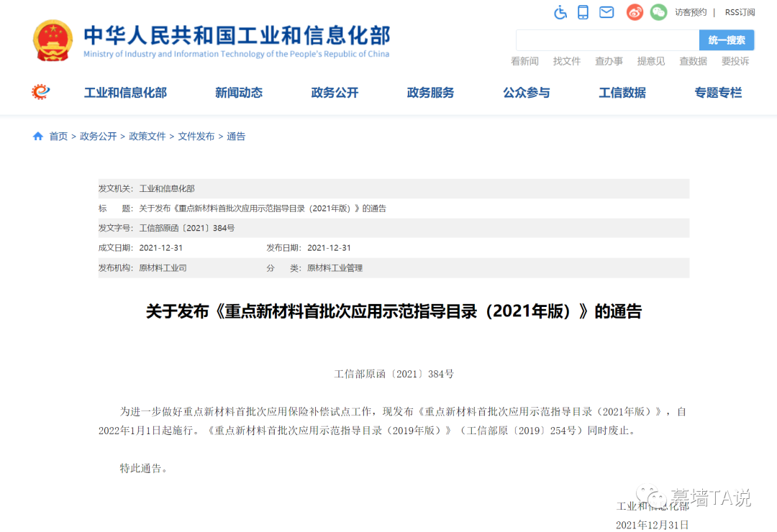Click the email subscription envelope icon
This screenshot has width=777, height=532.
tap(606, 12)
